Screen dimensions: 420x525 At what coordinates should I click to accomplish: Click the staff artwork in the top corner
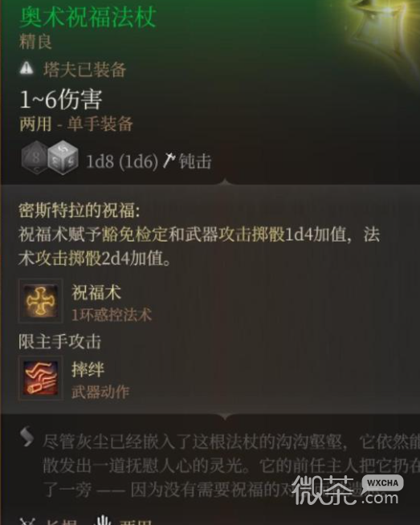pyautogui.click(x=384, y=28)
